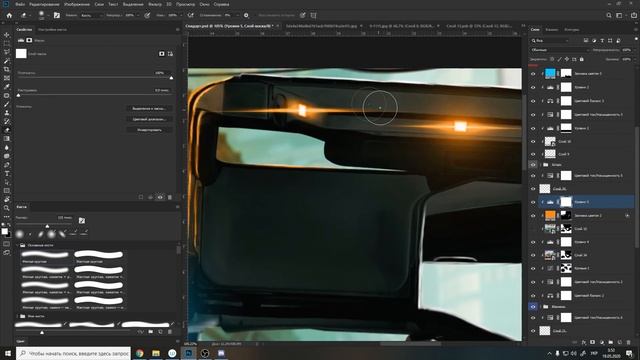The width and height of the screenshot is (640, 360).
Task: Toggle visibility of the selected Уровни layer
Action: click(x=533, y=202)
